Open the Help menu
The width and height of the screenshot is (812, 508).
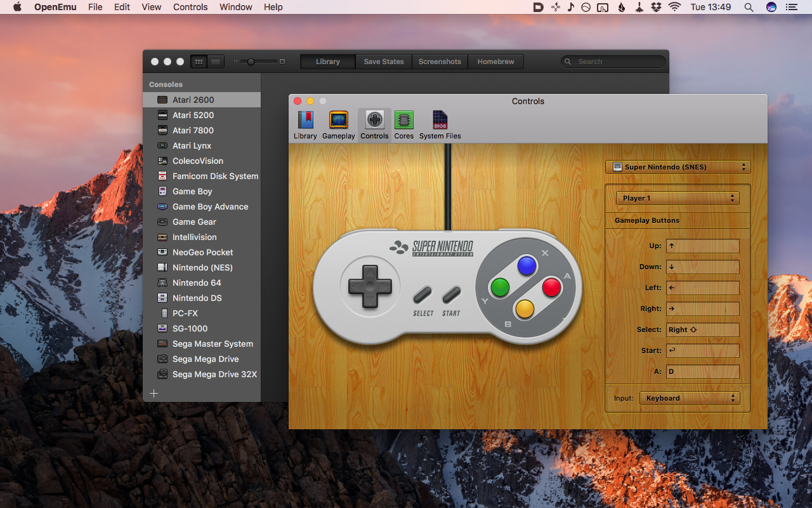click(273, 7)
